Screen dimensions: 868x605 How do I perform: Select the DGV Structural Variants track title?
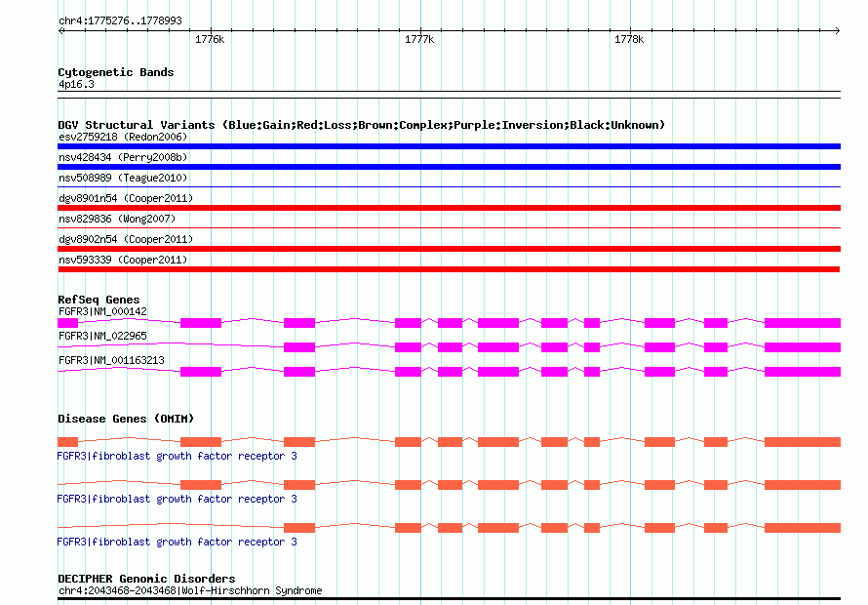(x=361, y=125)
